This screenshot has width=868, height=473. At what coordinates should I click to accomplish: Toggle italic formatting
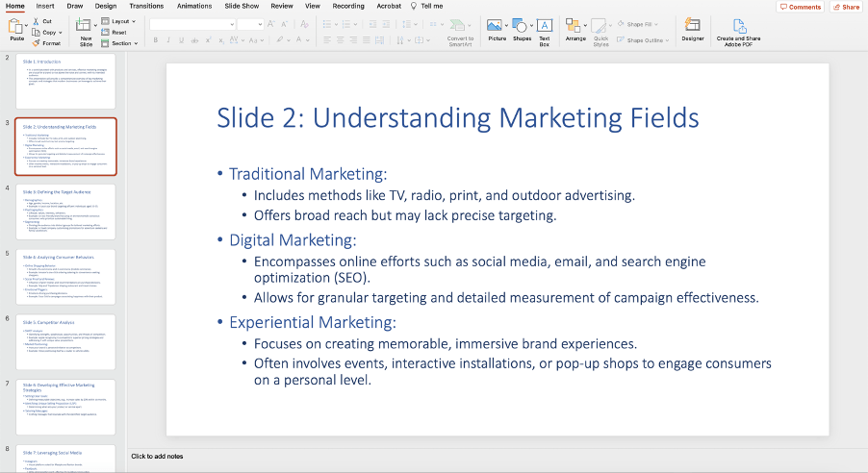(x=168, y=39)
